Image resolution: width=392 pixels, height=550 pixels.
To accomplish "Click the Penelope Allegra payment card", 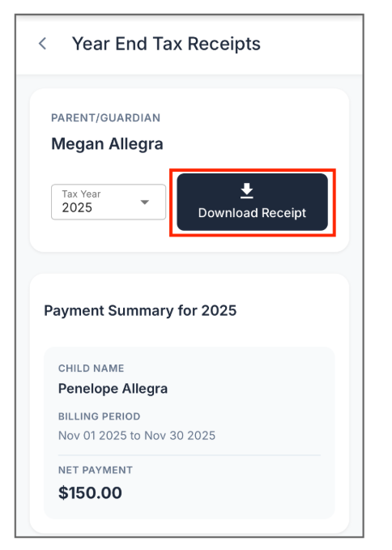I will (190, 433).
